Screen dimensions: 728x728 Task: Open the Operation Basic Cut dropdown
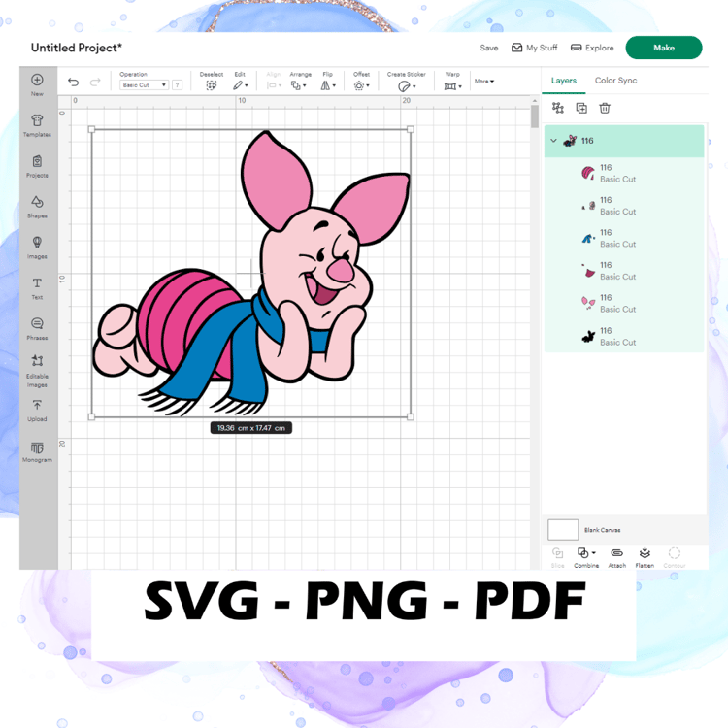[x=144, y=85]
